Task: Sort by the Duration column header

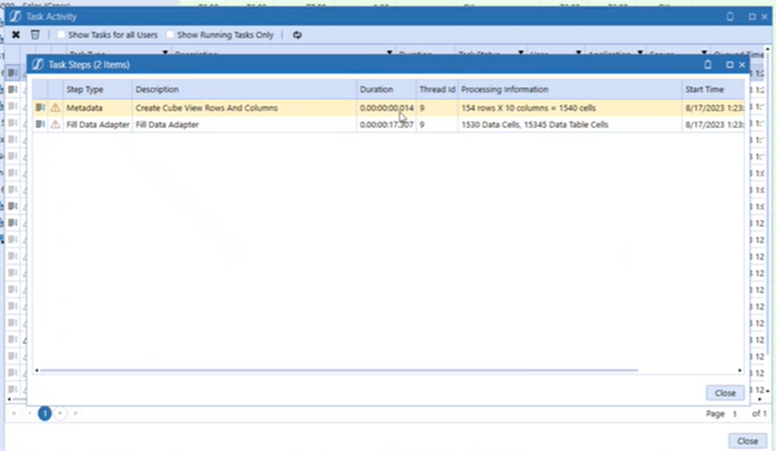Action: click(x=386, y=90)
